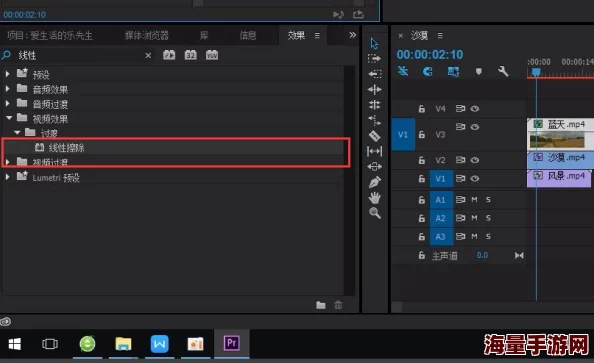Lock the V4 track

[x=422, y=109]
